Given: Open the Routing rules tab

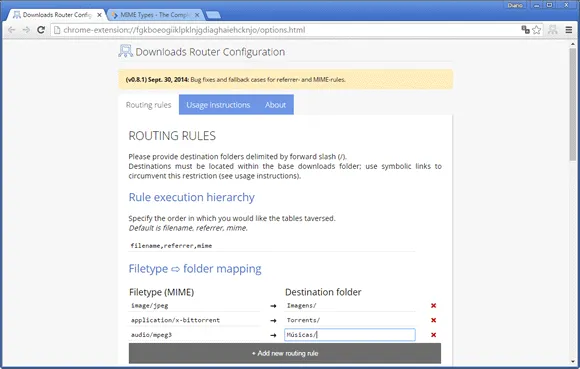Looking at the screenshot, I should point(148,105).
